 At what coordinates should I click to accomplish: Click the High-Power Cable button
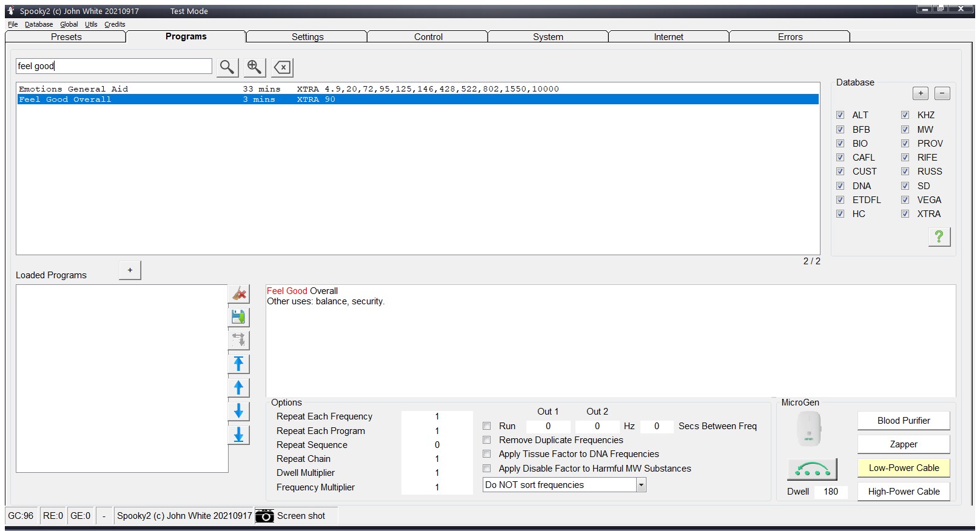coord(904,492)
